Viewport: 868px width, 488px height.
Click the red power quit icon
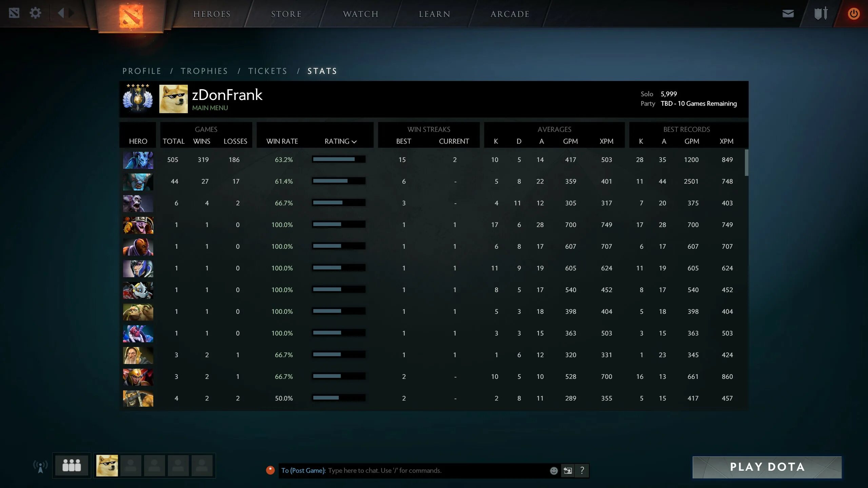[853, 14]
